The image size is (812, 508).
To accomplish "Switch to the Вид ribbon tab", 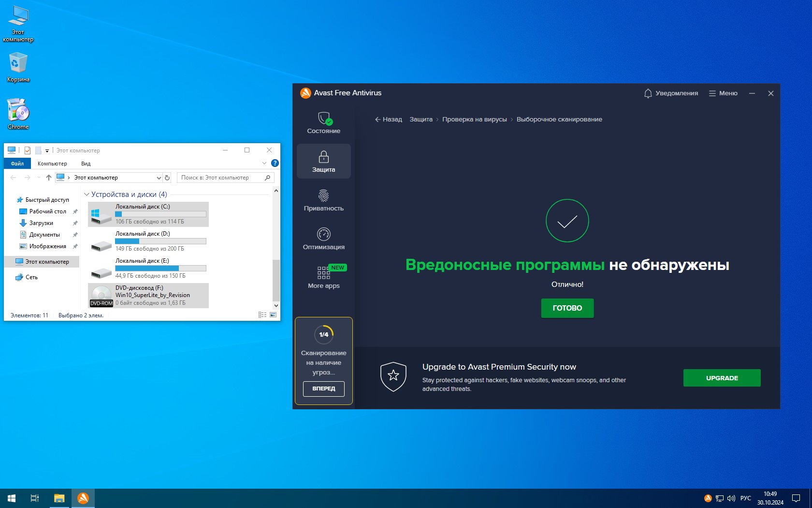I will [x=86, y=164].
